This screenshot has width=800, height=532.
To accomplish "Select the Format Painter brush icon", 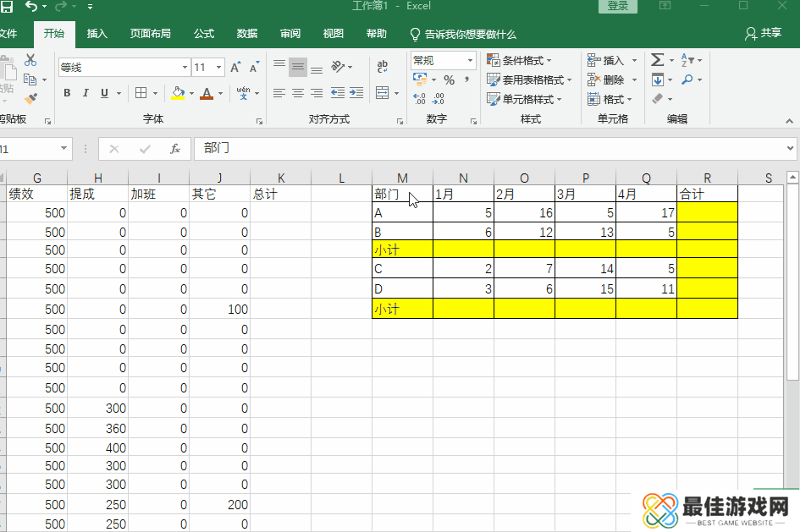I will [30, 99].
